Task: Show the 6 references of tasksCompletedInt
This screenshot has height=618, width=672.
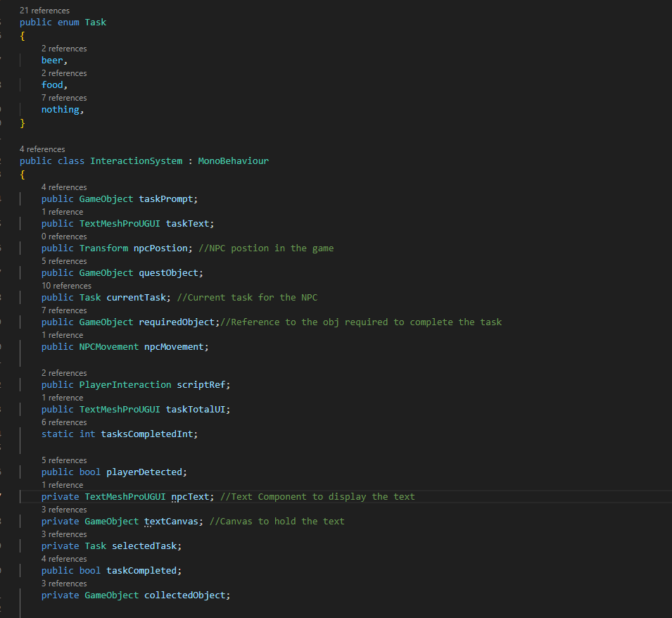Action: (x=64, y=422)
